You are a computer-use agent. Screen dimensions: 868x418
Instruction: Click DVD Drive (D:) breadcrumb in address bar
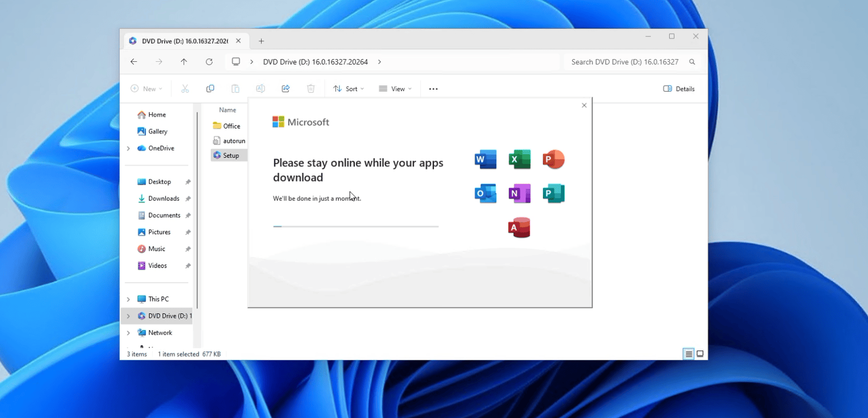click(x=315, y=62)
